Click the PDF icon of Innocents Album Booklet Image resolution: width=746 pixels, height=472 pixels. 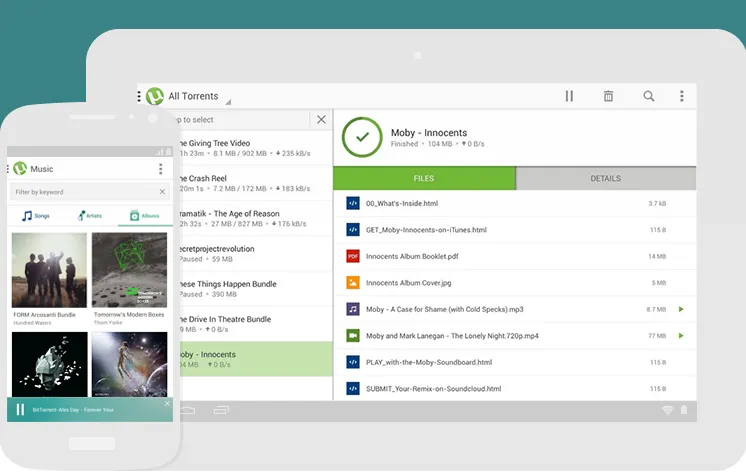(x=353, y=256)
